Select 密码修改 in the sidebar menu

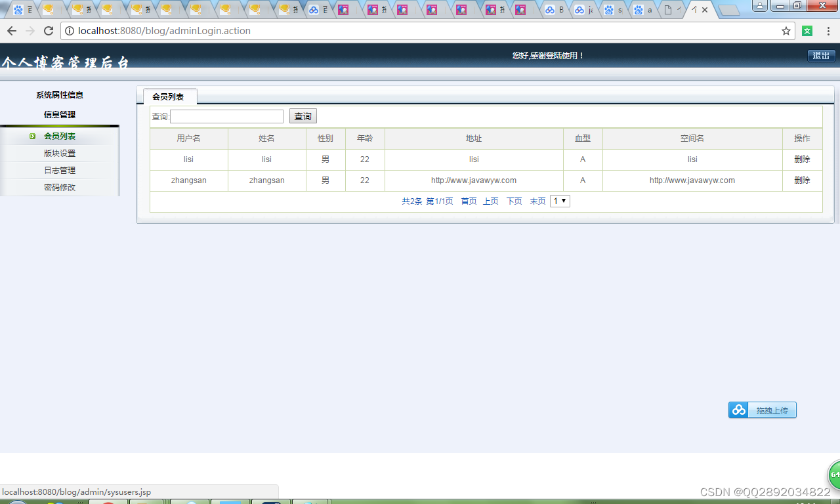[60, 186]
